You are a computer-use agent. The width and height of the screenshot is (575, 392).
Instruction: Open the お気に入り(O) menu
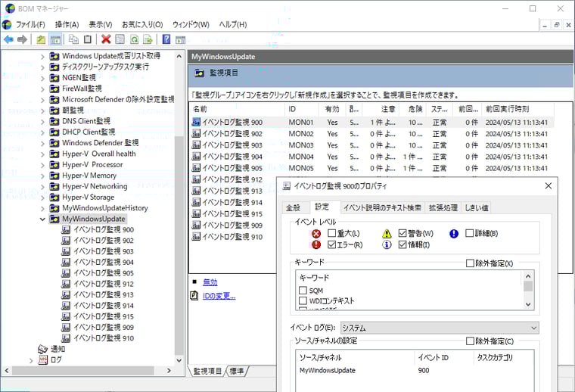(142, 24)
